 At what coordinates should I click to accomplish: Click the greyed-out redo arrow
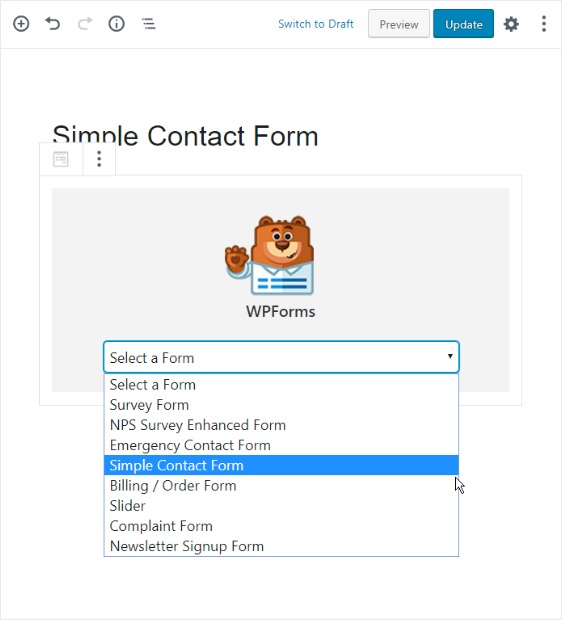(x=85, y=24)
